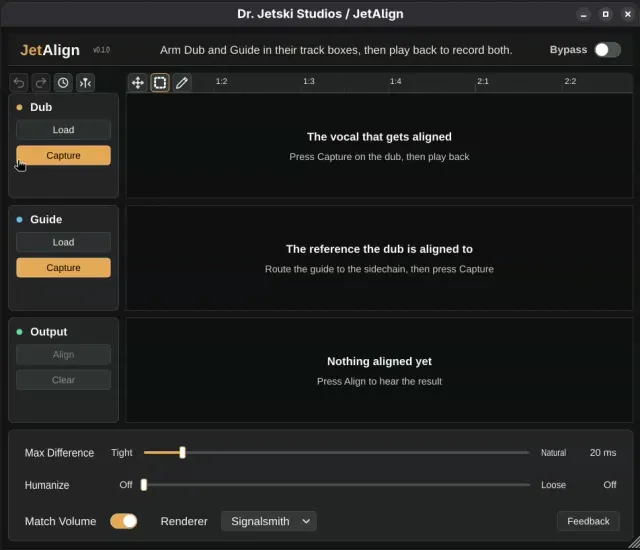
Task: Click the 2:2 marker on the timeline ruler
Action: pyautogui.click(x=570, y=81)
